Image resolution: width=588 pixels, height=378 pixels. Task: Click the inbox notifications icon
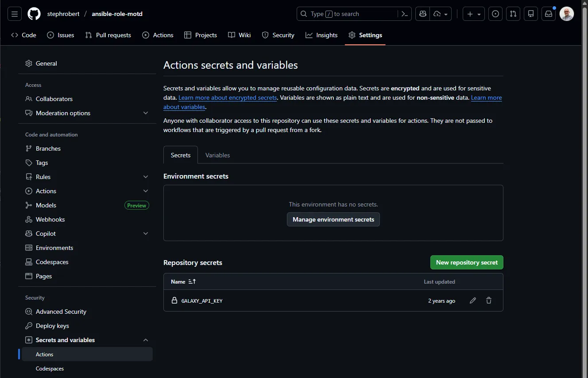pos(548,14)
